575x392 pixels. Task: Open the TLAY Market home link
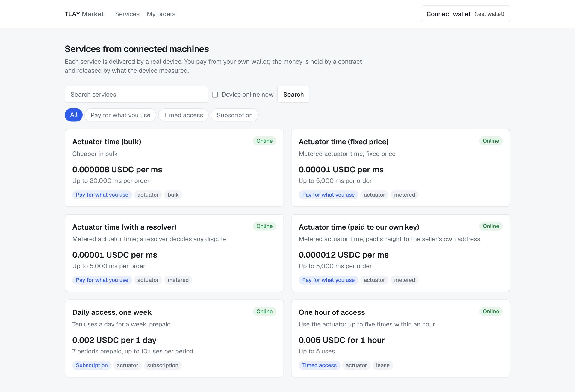tap(84, 14)
